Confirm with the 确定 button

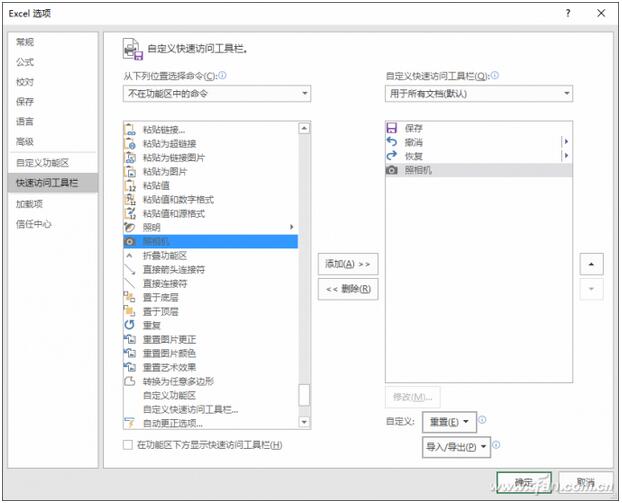(524, 482)
